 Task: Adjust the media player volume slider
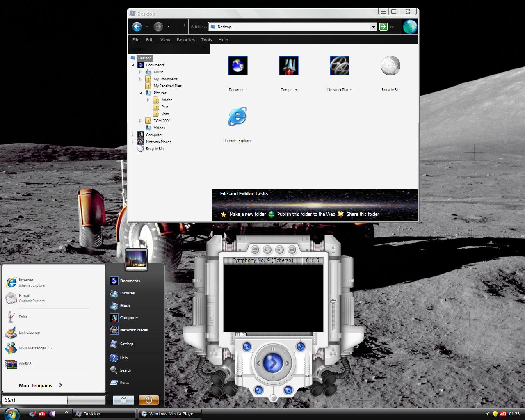333,302
